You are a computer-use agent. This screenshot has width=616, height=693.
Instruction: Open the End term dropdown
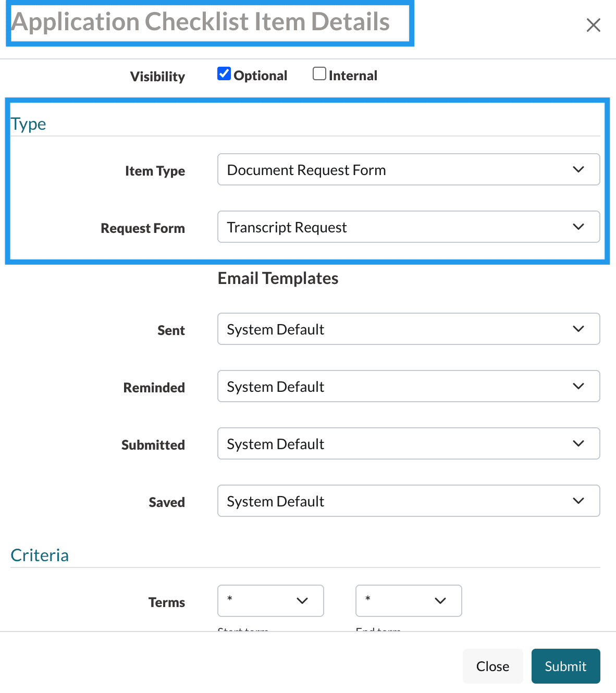[x=409, y=601]
